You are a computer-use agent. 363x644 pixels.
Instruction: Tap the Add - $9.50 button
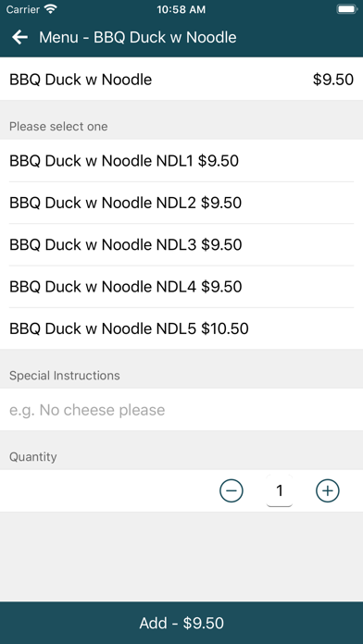[x=181, y=623]
